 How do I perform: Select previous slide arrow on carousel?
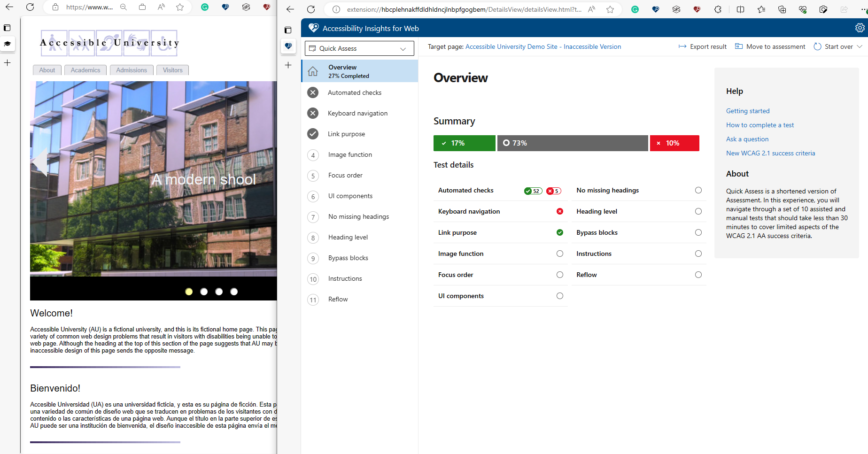[x=39, y=162]
